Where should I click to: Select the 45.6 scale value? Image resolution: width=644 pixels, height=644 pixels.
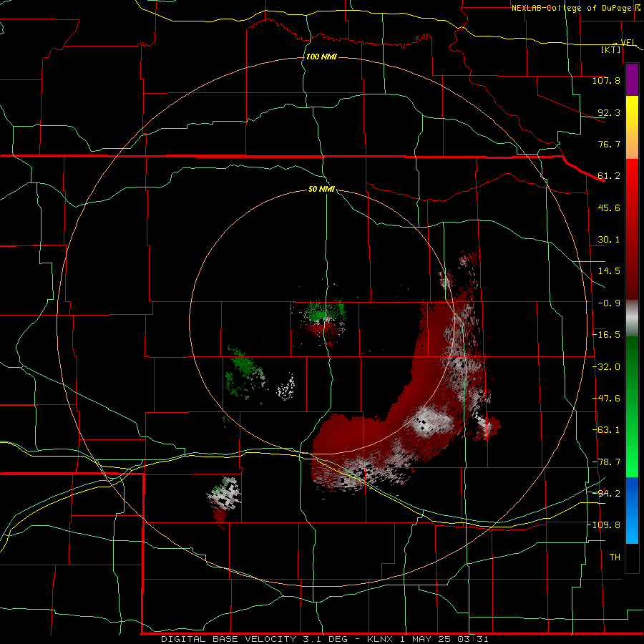coord(609,208)
